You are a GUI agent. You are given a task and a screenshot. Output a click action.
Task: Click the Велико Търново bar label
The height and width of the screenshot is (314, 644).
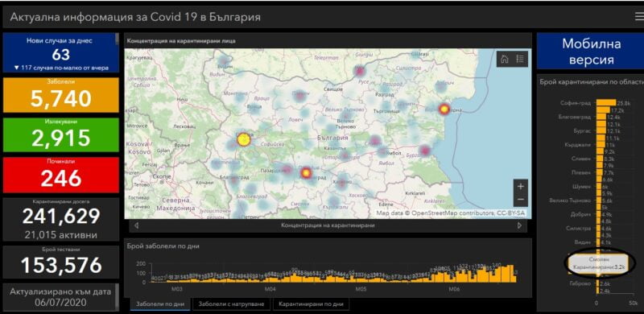(x=570, y=200)
